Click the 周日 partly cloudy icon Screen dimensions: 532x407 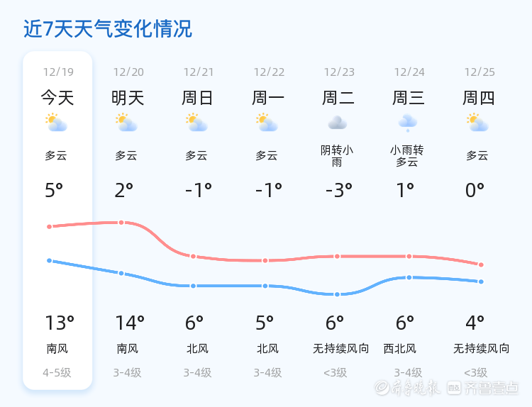tap(196, 123)
